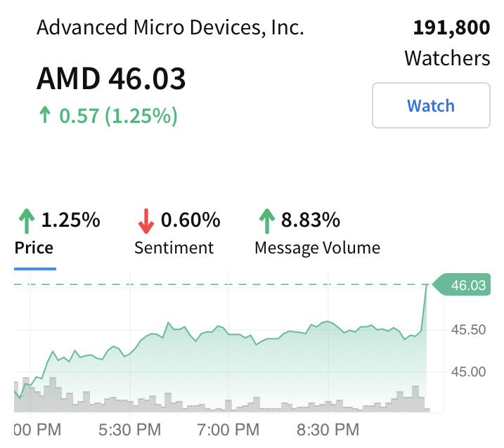Click green up arrow beside 0.57 change
Viewport: 504px width, 448px height.
(45, 115)
